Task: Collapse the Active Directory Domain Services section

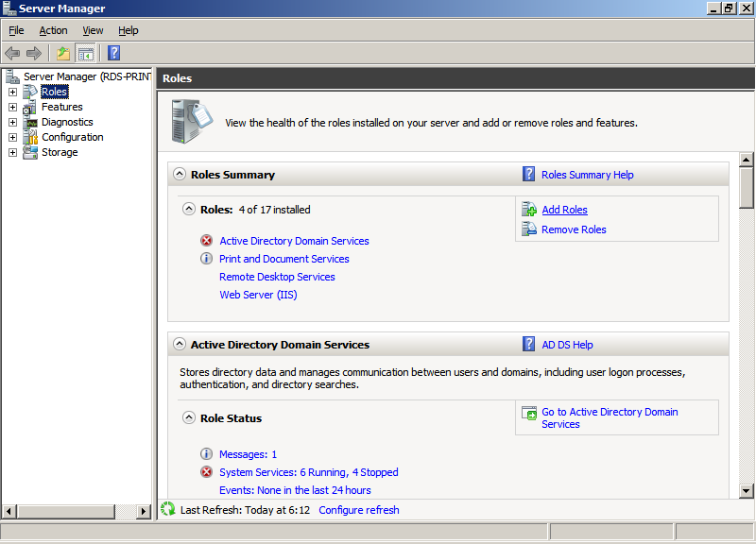Action: coord(180,344)
